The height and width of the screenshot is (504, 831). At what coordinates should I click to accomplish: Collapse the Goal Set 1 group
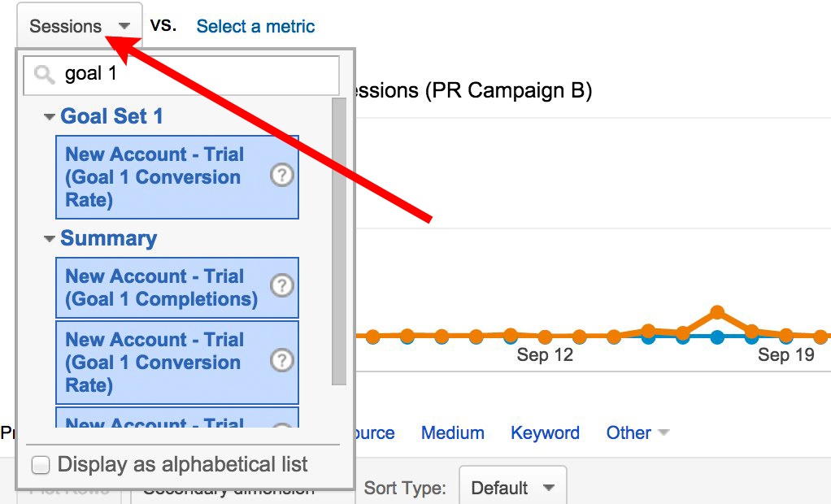click(50, 117)
